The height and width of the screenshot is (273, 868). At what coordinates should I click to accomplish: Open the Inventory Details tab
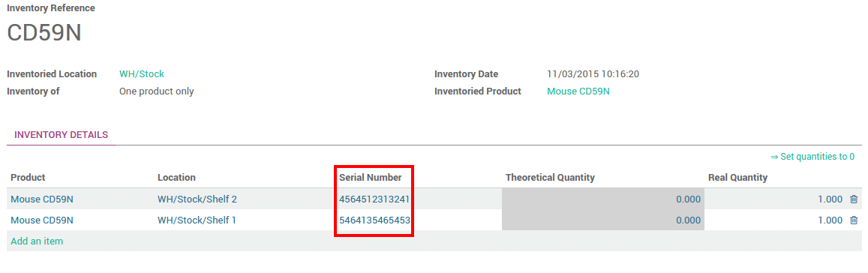click(61, 134)
